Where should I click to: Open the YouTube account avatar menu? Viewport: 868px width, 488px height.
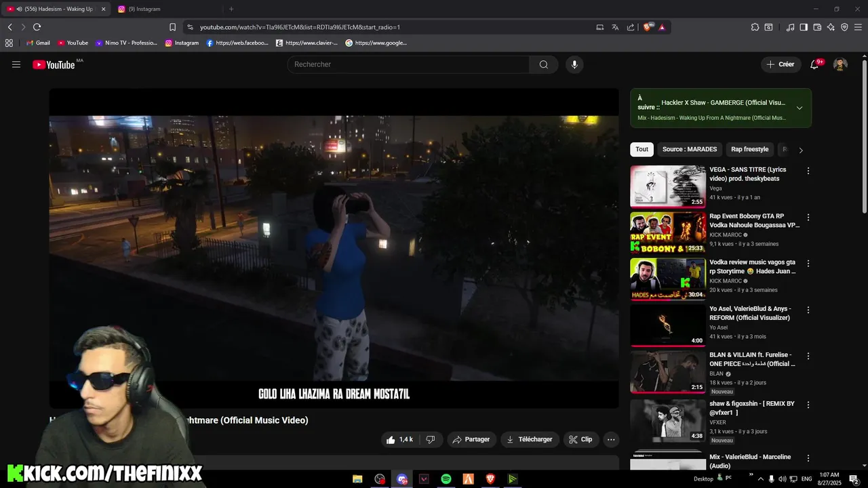coord(840,64)
